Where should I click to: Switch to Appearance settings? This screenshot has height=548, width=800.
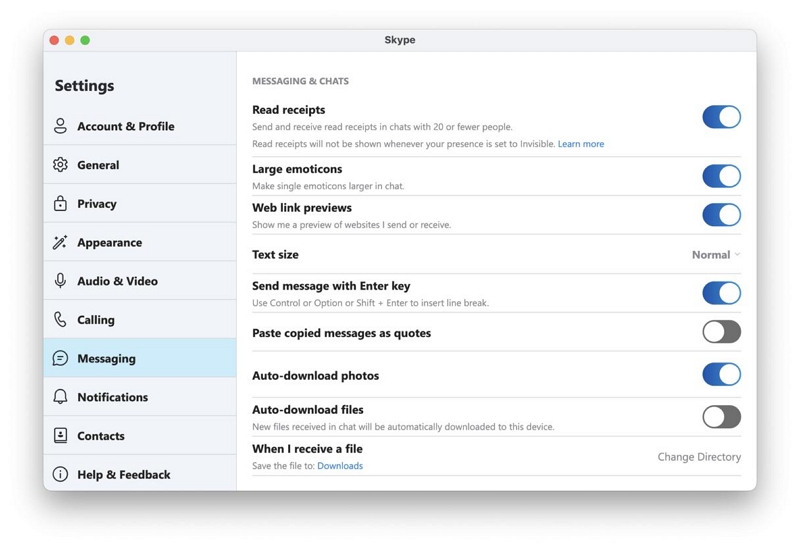[140, 242]
